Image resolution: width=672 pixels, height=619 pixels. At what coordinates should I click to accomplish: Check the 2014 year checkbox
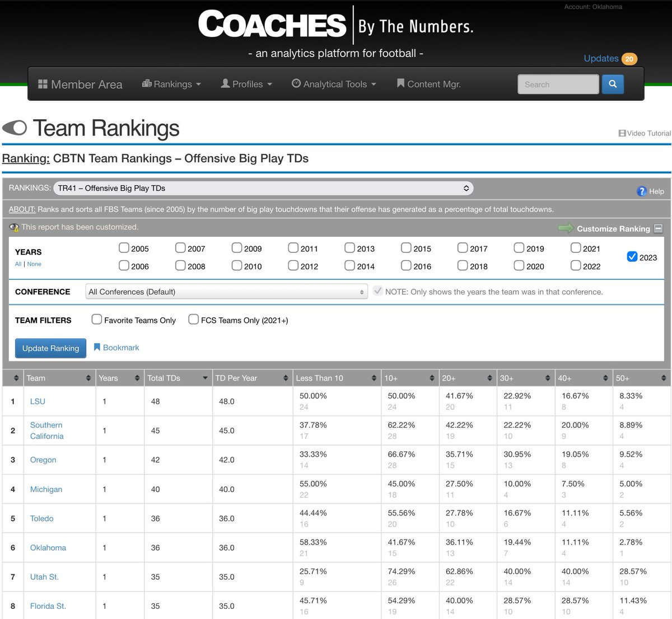pyautogui.click(x=349, y=265)
